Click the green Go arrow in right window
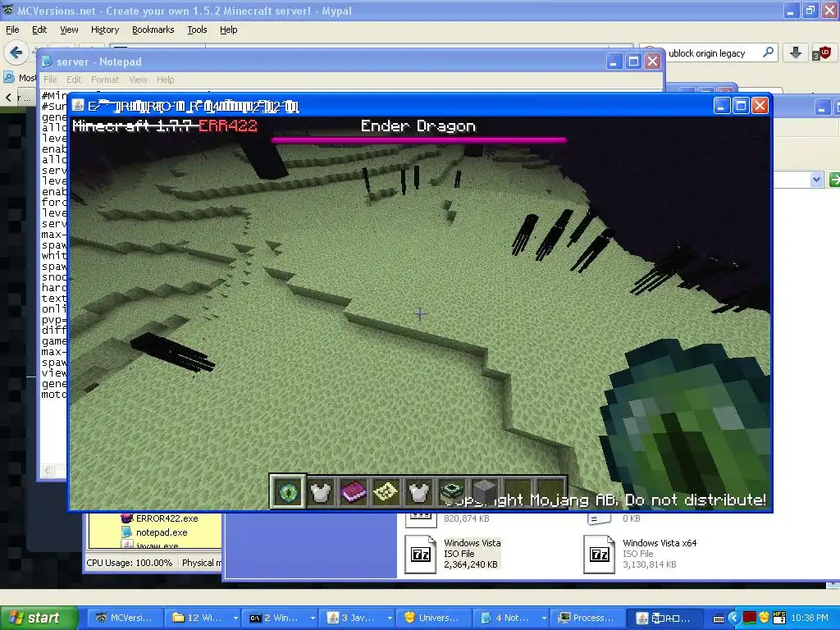This screenshot has width=840, height=630. tap(834, 180)
